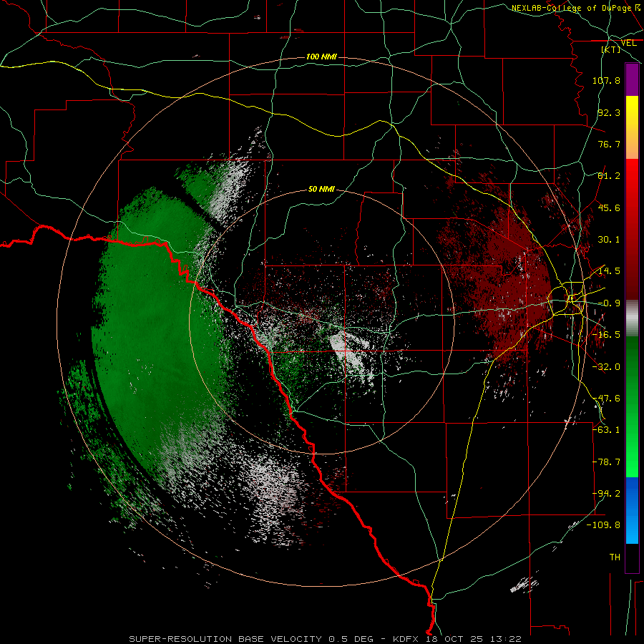The image size is (644, 644).
Task: Click the 100 NMI range ring label
Action: click(321, 57)
